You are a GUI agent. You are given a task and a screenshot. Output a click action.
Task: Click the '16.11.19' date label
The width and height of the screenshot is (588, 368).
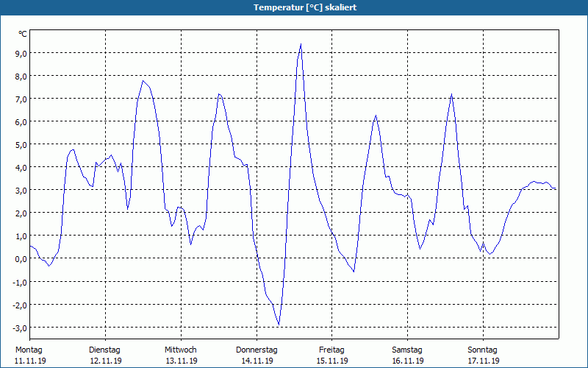[x=408, y=361]
